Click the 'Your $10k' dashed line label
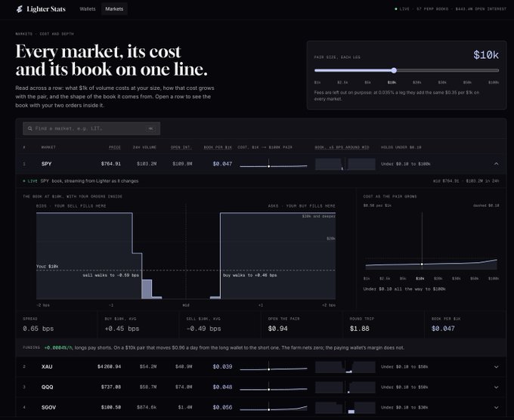Image resolution: width=514 pixels, height=420 pixels. pos(47,267)
